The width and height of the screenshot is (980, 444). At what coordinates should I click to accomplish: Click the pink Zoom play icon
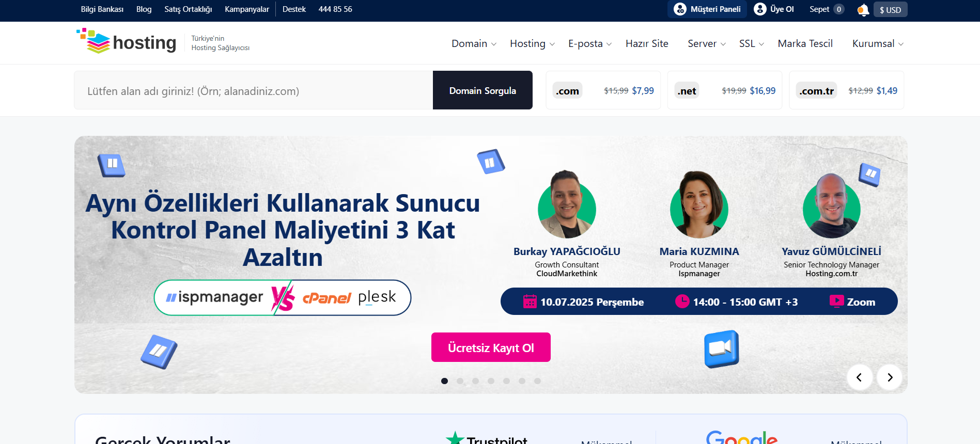(836, 301)
